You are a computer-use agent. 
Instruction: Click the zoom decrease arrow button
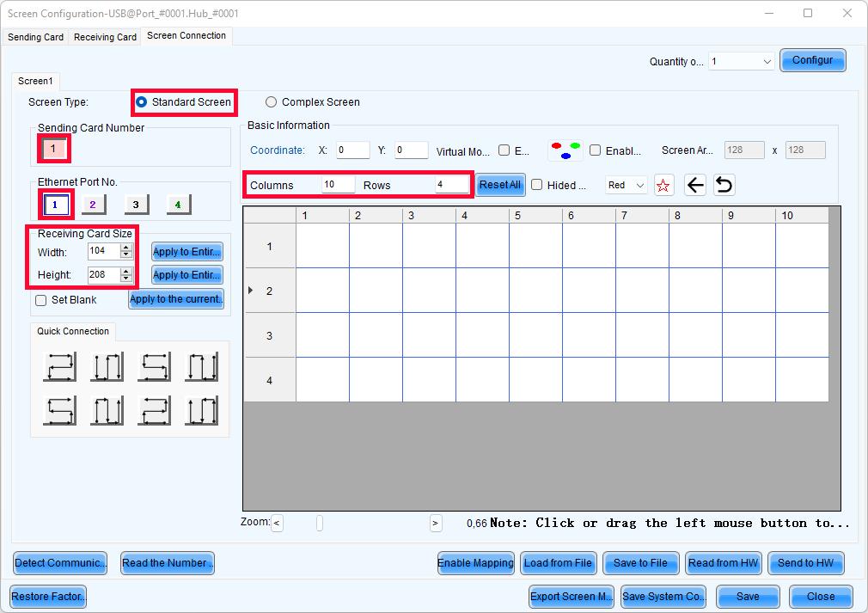pos(277,523)
